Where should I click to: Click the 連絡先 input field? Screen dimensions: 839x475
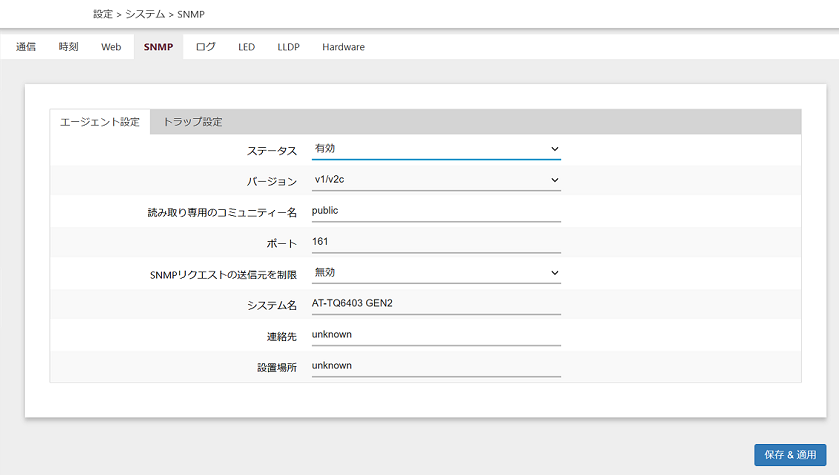coord(436,335)
